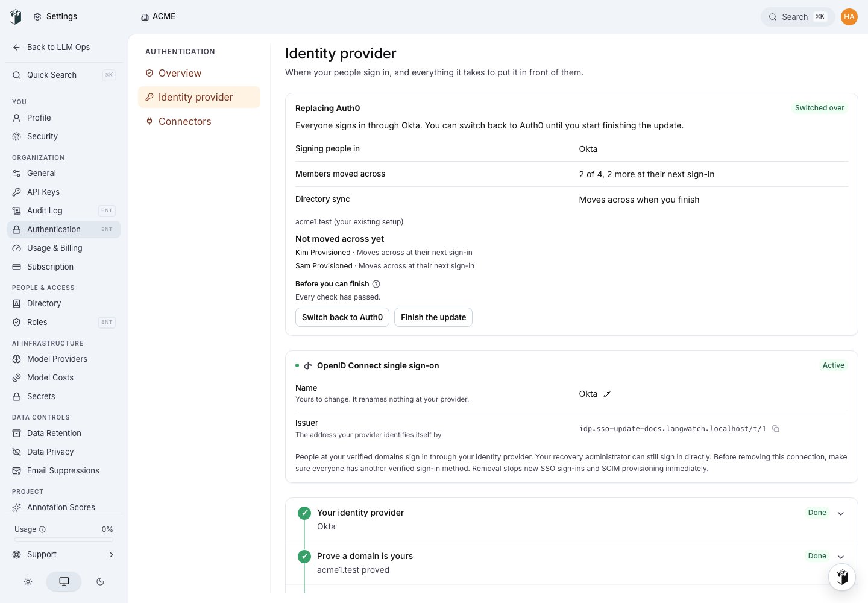Switch to dark theme moon toggle
868x603 pixels.
point(100,582)
